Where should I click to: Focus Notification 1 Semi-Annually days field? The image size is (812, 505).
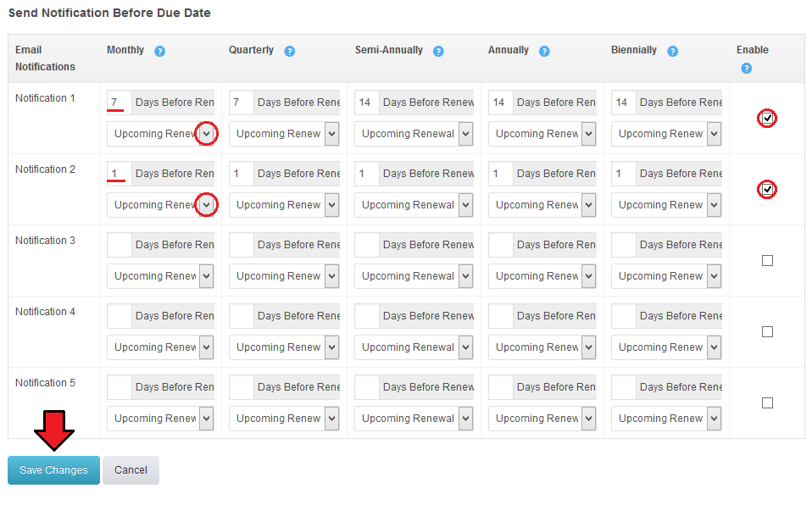tap(367, 103)
